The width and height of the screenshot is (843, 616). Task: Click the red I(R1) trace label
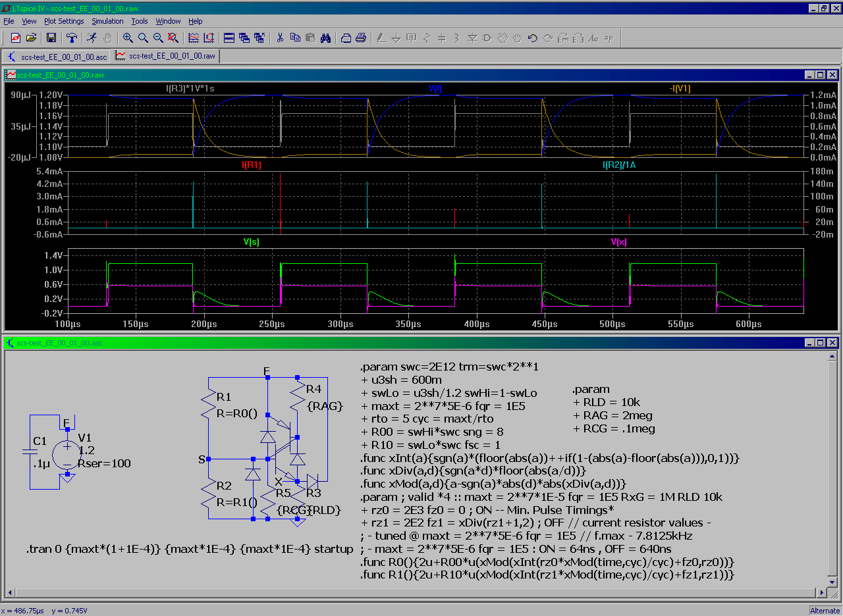(x=252, y=165)
